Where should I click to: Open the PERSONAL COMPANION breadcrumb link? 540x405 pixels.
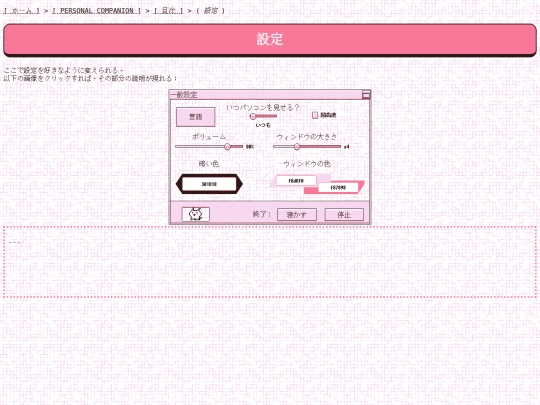96,11
